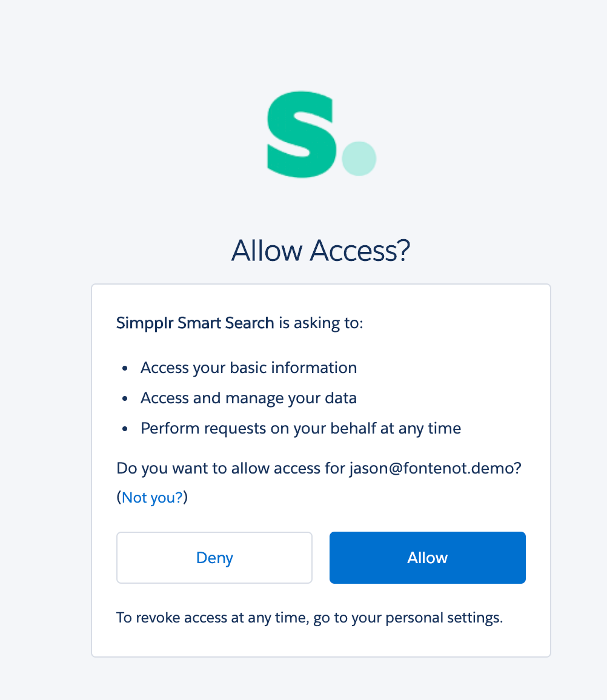Click the Access your basic information permission
The width and height of the screenshot is (607, 700).
coord(249,368)
